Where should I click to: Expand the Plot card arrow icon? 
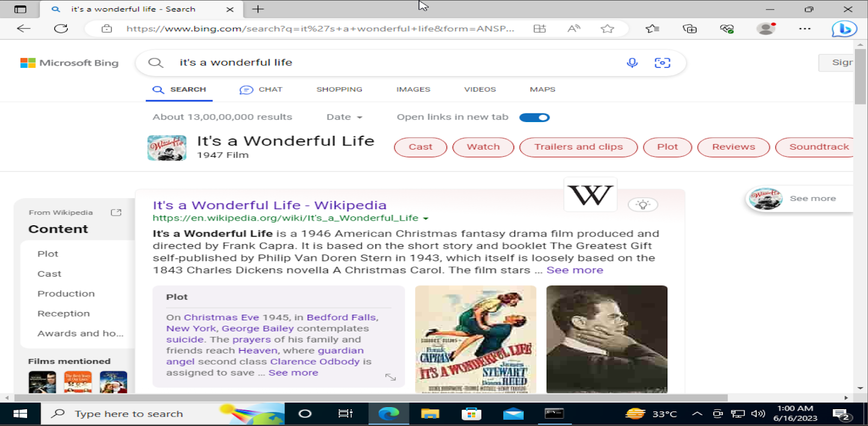(x=391, y=377)
